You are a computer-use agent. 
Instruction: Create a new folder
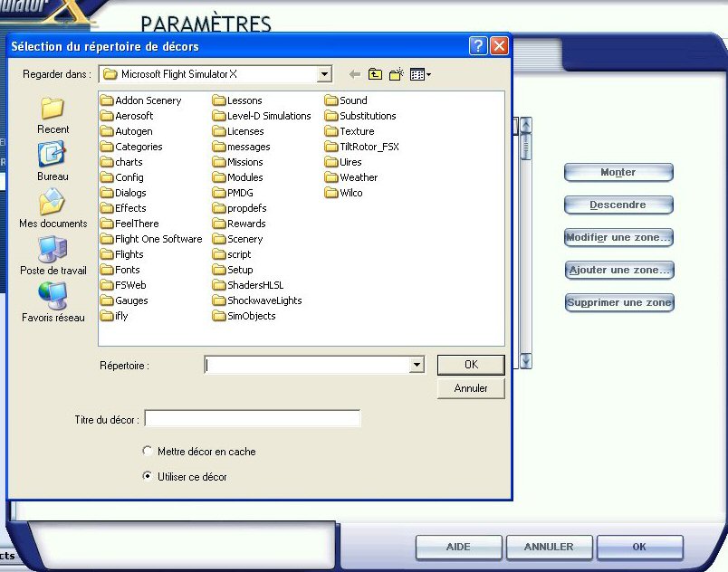396,74
